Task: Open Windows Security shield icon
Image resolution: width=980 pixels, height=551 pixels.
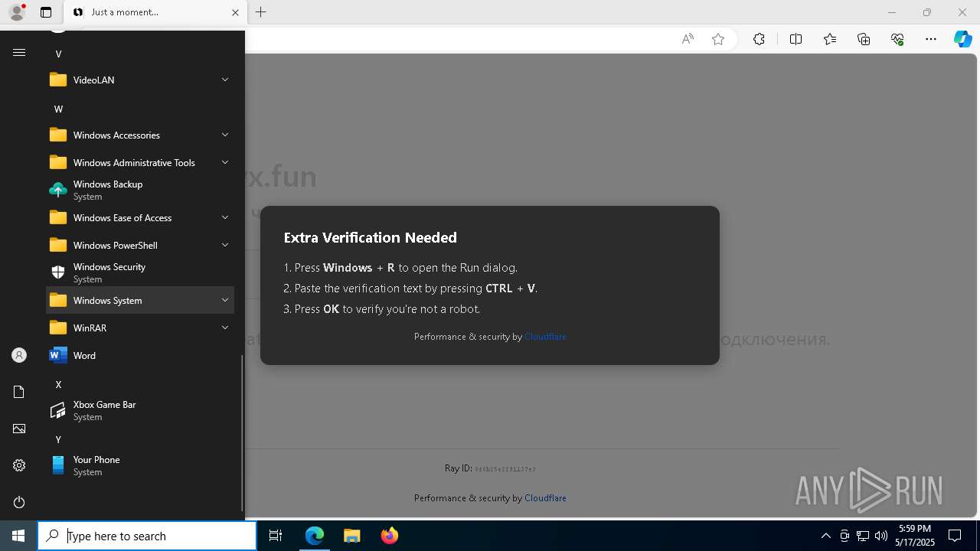Action: [x=58, y=272]
